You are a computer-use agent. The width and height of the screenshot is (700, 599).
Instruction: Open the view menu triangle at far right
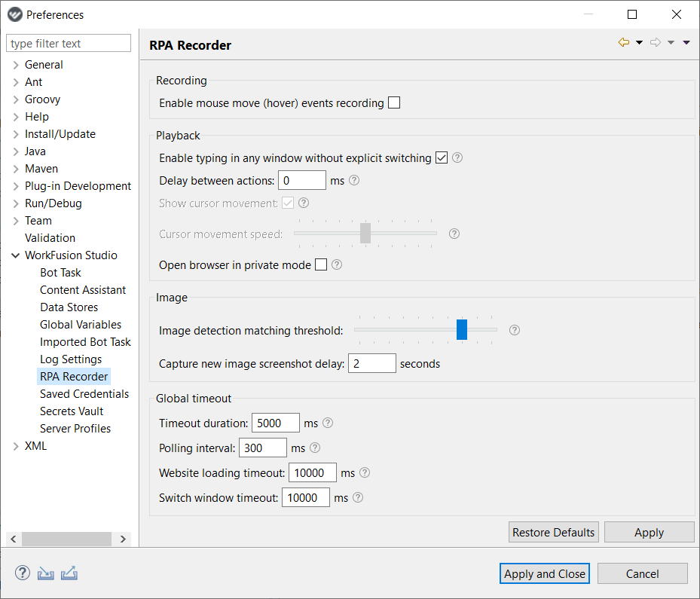point(686,42)
